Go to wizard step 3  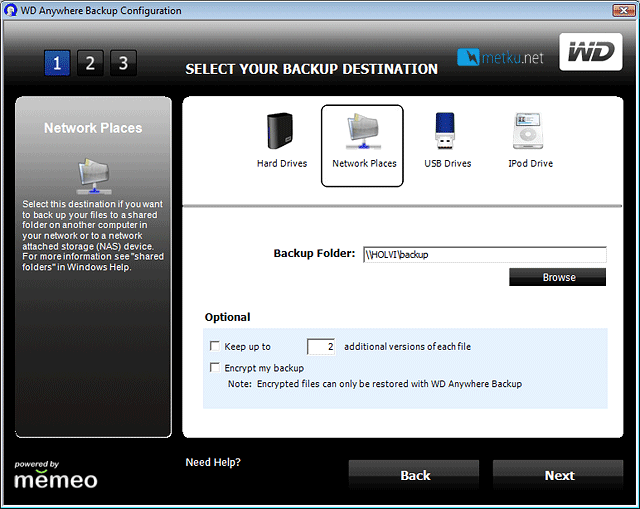pos(123,63)
